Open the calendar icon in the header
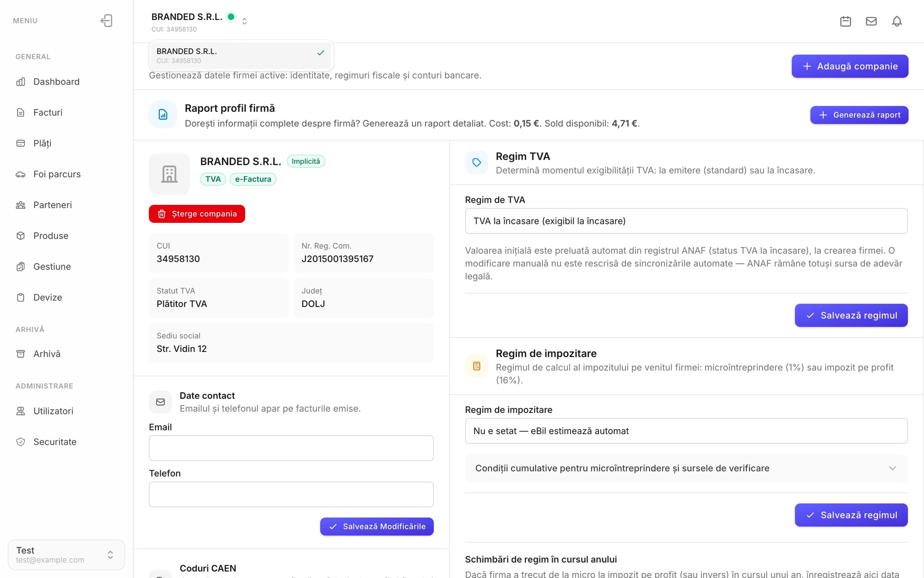 (x=845, y=21)
